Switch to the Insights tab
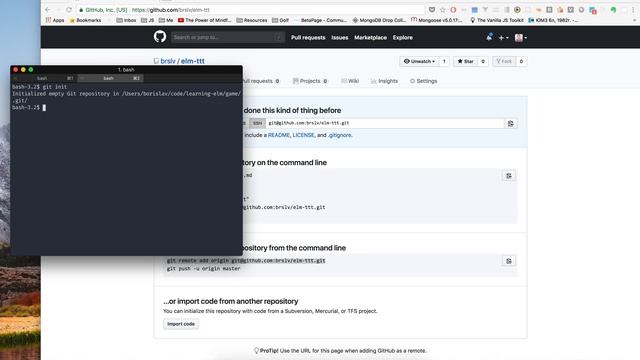 (x=384, y=81)
